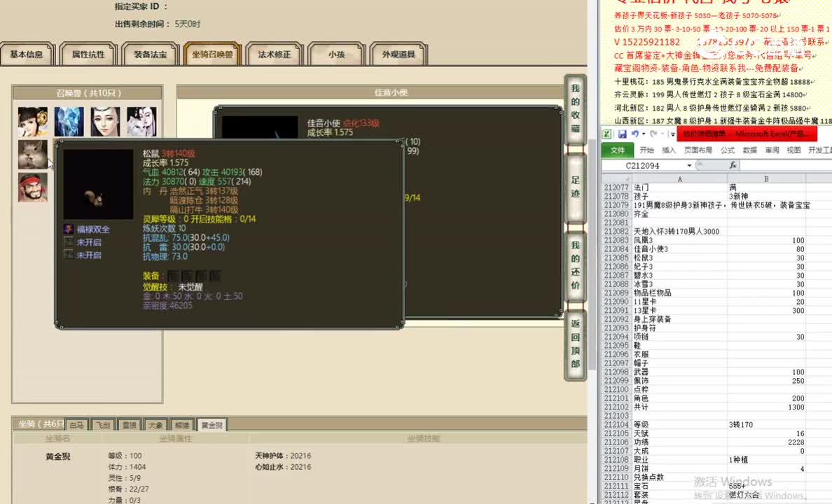Open the 法术修正 tab
Image resolution: width=832 pixels, height=504 pixels.
[275, 54]
